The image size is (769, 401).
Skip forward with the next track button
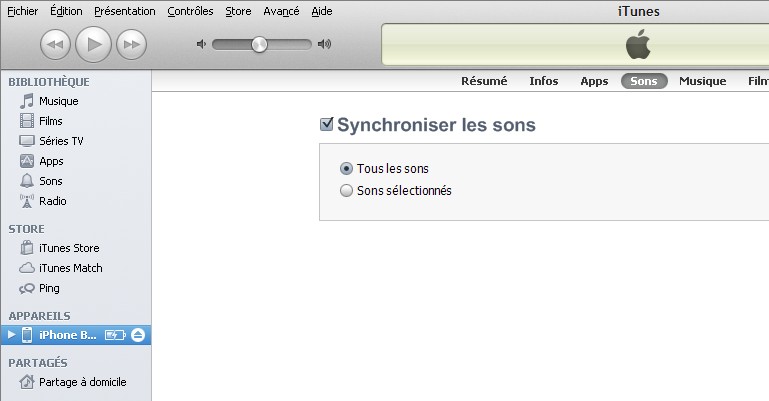pos(131,45)
